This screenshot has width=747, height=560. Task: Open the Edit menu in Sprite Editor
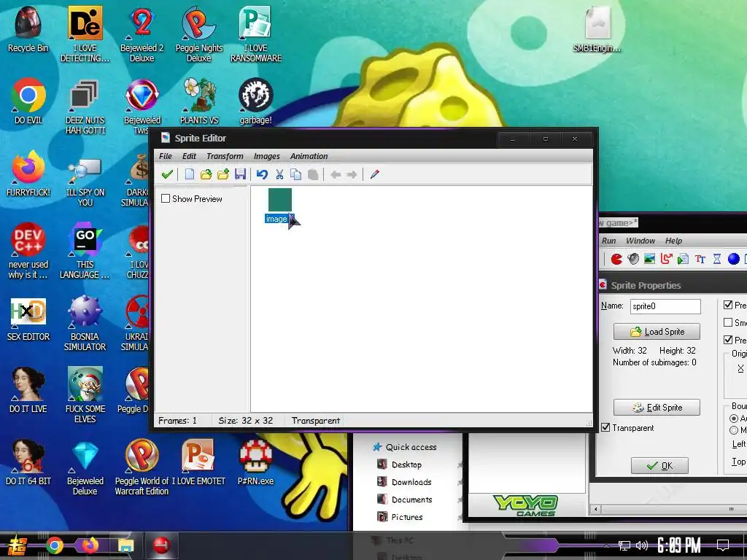pos(189,156)
